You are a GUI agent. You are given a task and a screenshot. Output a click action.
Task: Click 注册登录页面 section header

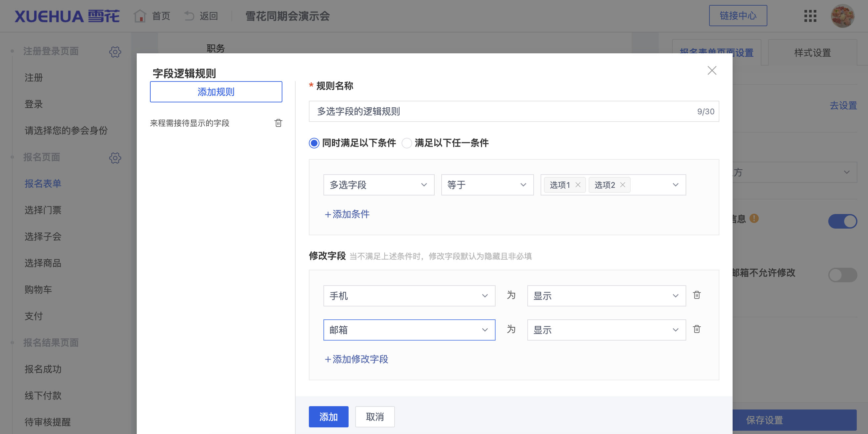pyautogui.click(x=51, y=51)
